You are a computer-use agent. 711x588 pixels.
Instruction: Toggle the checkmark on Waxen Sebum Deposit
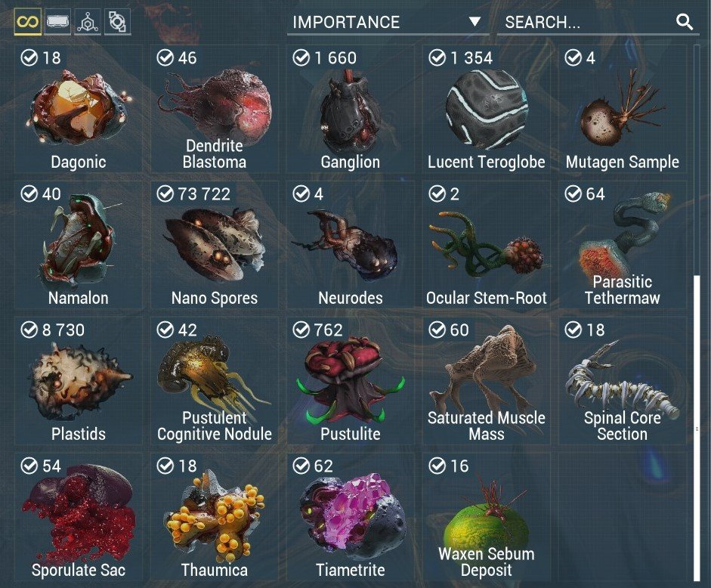tap(437, 466)
